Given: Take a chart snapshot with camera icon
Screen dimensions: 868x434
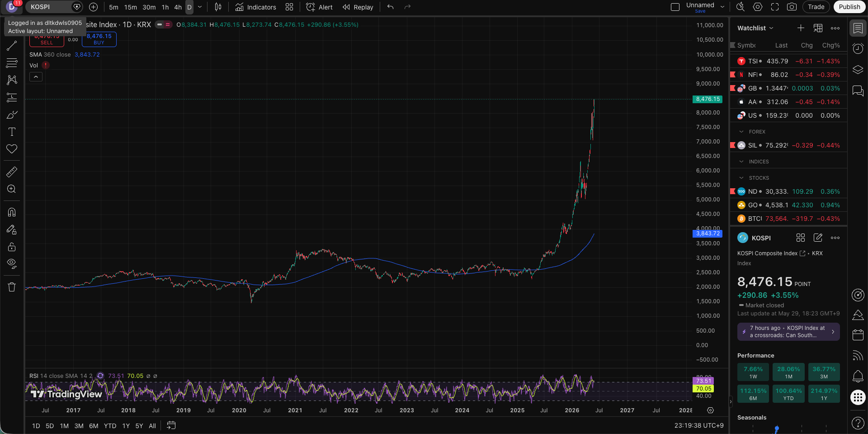Looking at the screenshot, I should coord(792,7).
